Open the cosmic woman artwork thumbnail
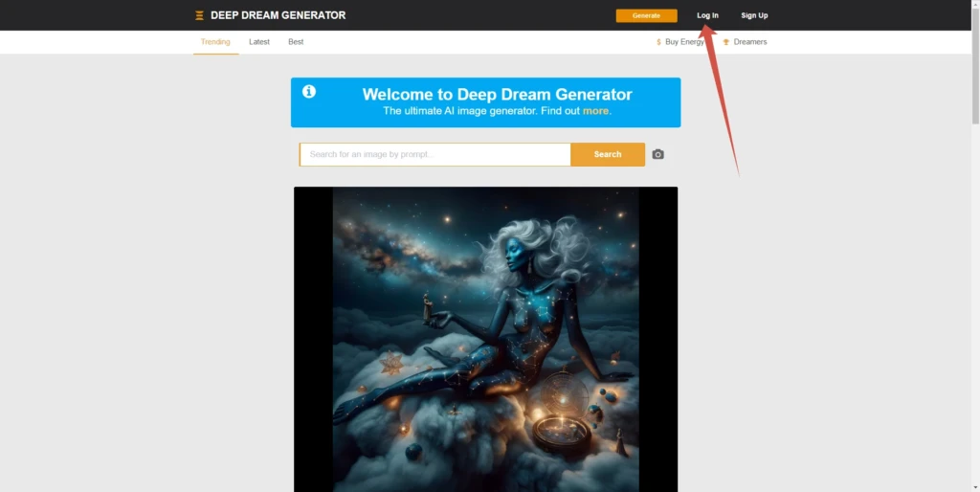 click(x=485, y=340)
